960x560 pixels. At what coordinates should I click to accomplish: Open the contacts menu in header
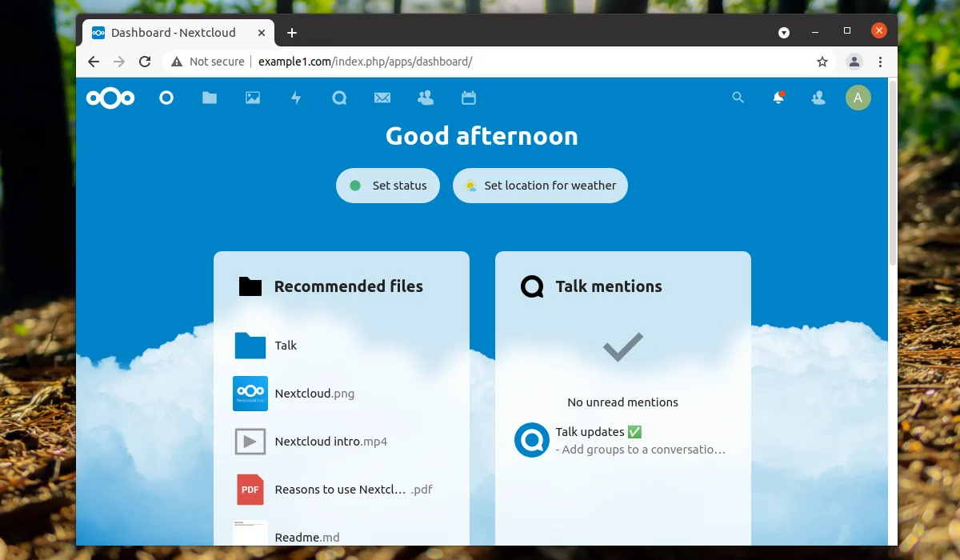pos(818,98)
